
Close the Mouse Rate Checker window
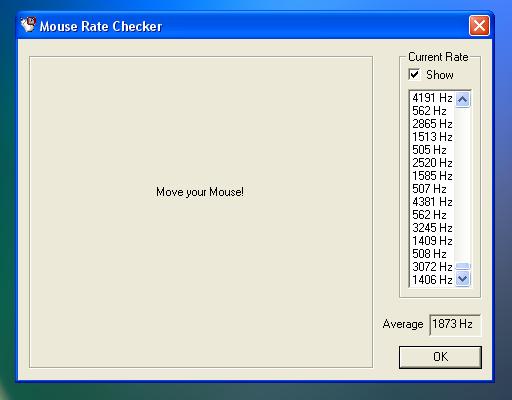tap(479, 25)
